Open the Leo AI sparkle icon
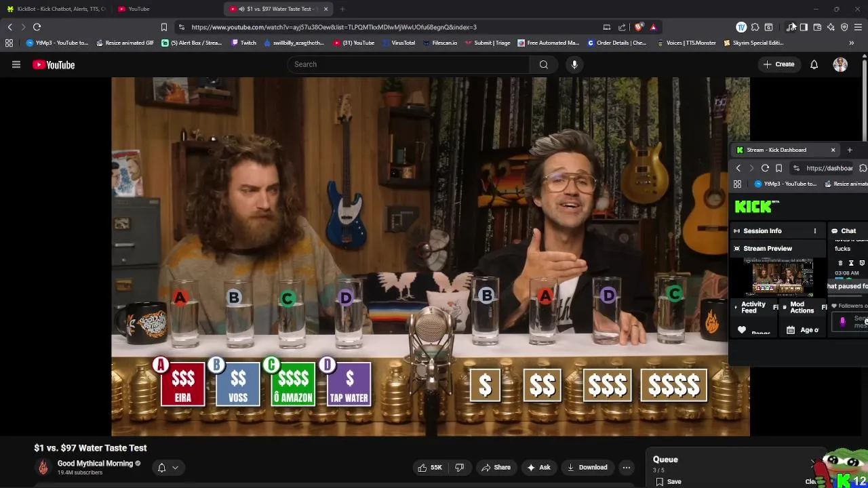 (x=831, y=27)
